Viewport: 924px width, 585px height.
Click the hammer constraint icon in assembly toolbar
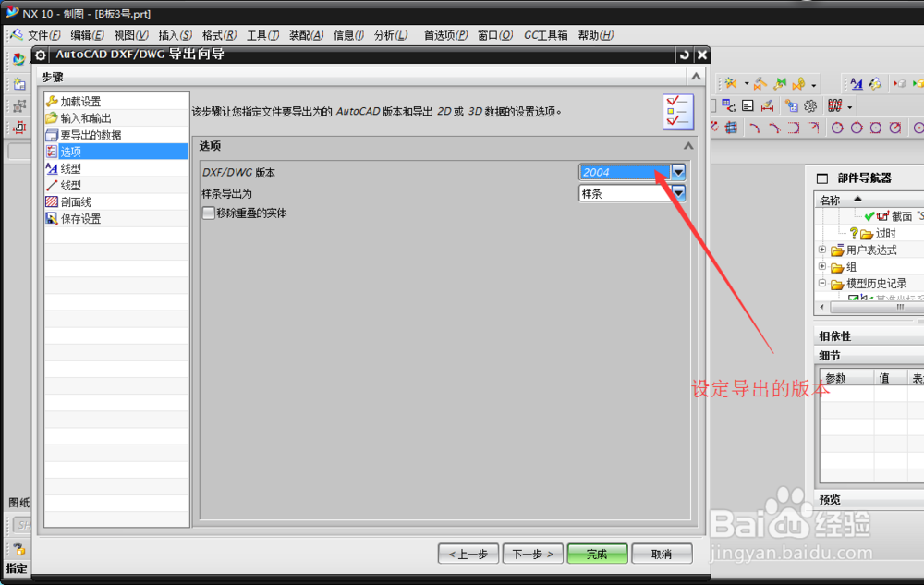tap(760, 84)
